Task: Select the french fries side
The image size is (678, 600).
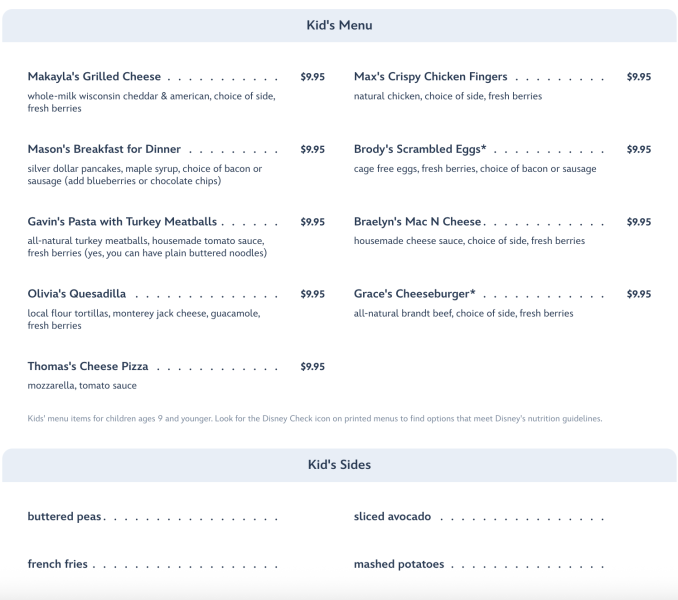Action: (x=58, y=564)
